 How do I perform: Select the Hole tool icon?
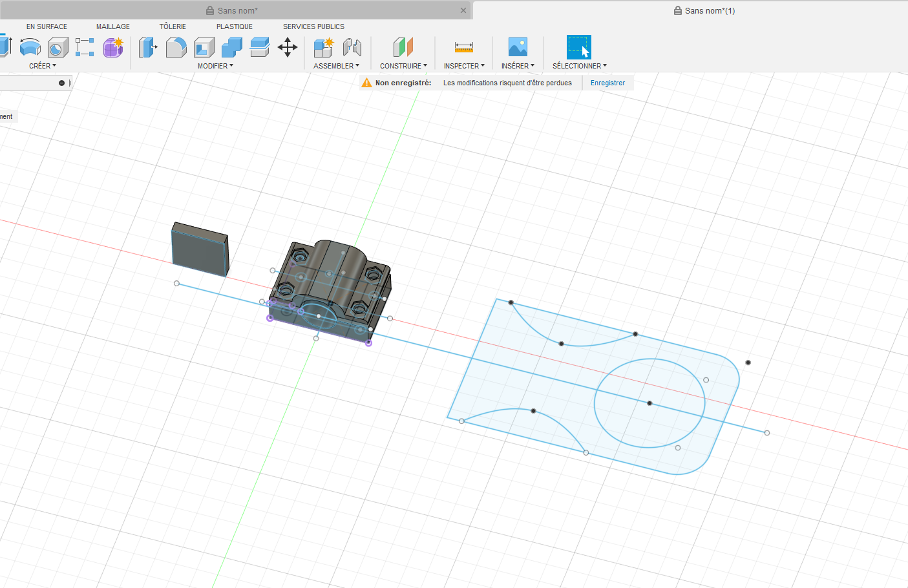point(58,47)
